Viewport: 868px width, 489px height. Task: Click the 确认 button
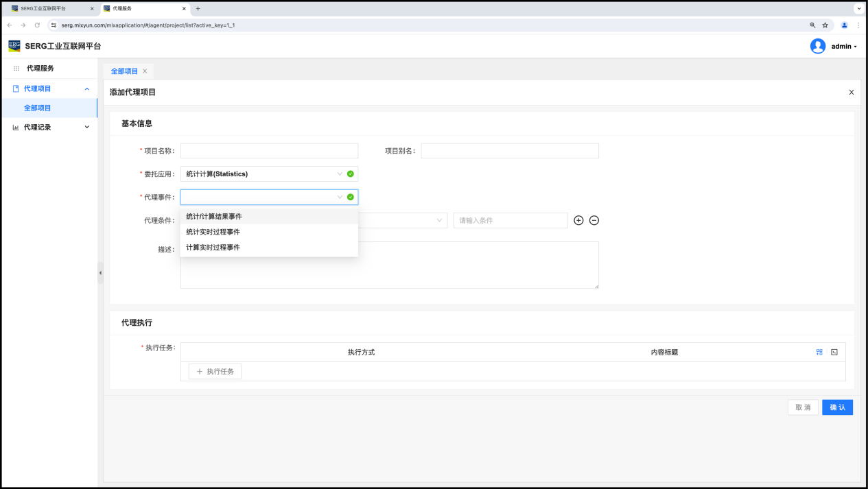tap(837, 407)
